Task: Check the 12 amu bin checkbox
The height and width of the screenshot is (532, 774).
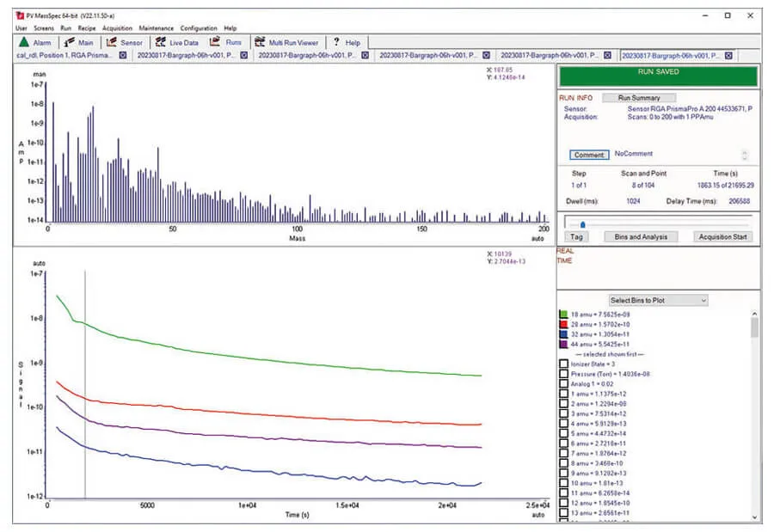Action: [563, 503]
